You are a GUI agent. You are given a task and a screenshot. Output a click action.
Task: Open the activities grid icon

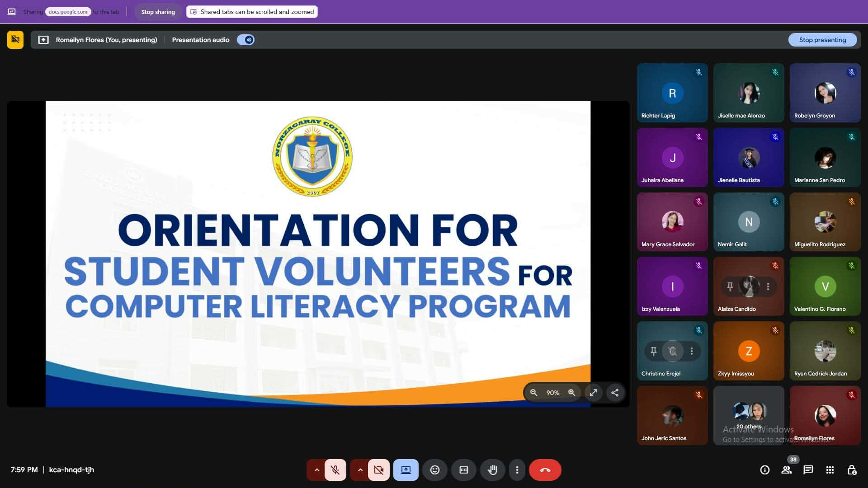[x=830, y=470]
